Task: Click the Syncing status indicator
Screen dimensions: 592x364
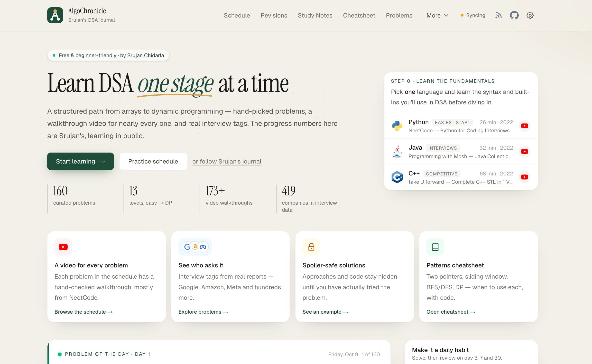Action: coord(473,15)
